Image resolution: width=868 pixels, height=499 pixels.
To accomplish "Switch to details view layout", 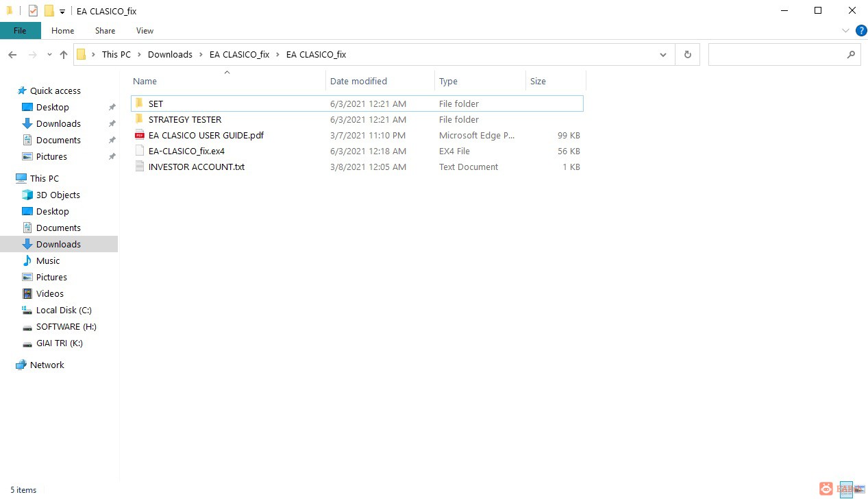I will click(846, 489).
